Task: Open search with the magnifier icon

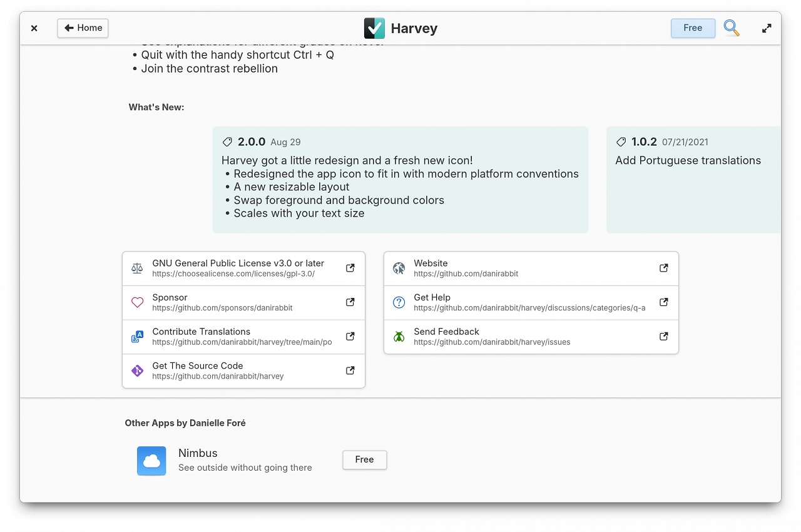Action: [731, 28]
